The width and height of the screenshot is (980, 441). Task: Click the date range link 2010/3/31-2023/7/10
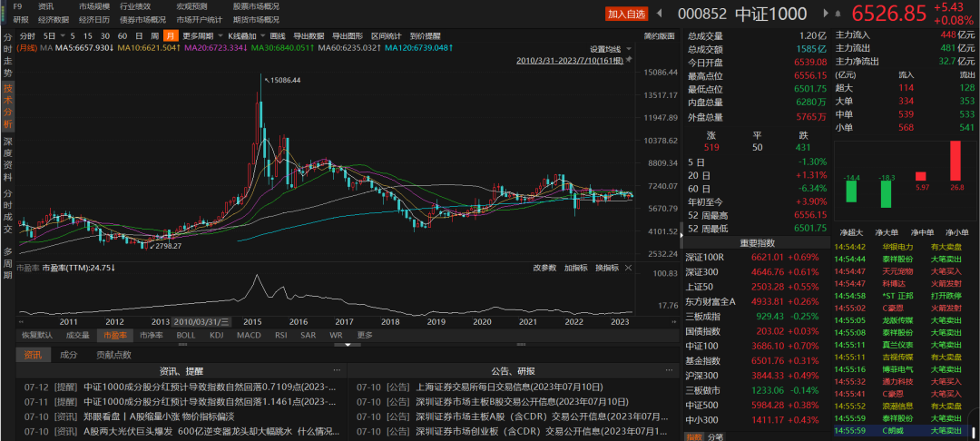pos(570,61)
